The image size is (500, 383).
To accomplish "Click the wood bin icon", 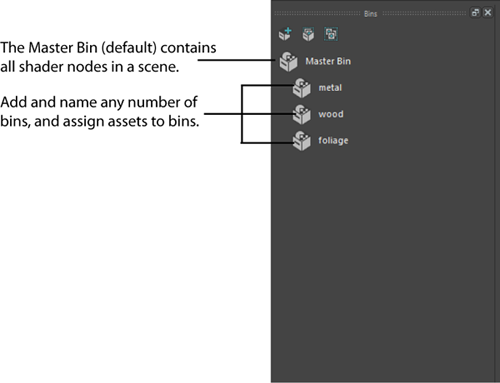I will 302,114.
